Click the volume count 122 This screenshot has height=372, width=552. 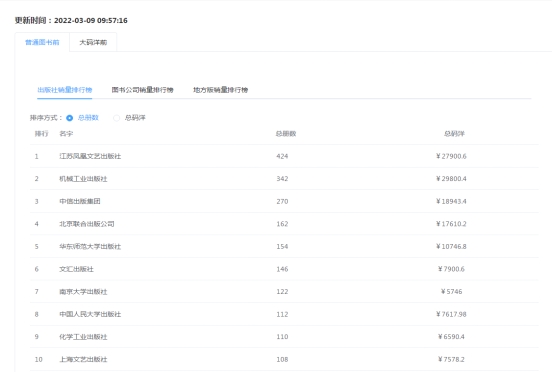click(282, 291)
